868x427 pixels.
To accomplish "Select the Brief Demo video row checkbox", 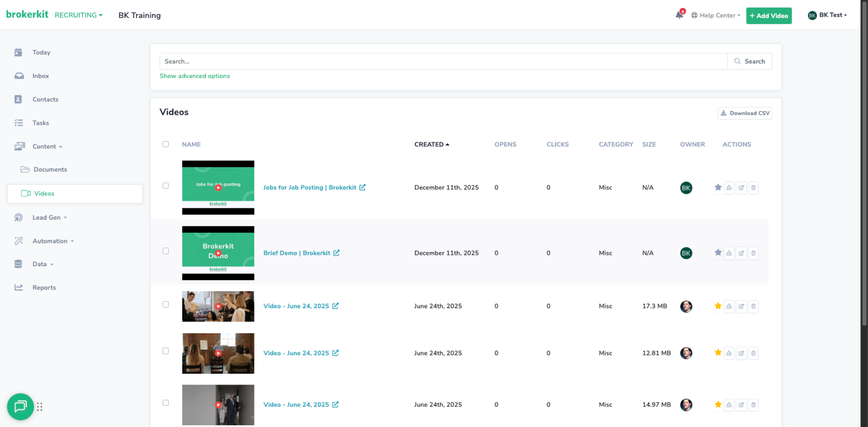I will point(165,251).
